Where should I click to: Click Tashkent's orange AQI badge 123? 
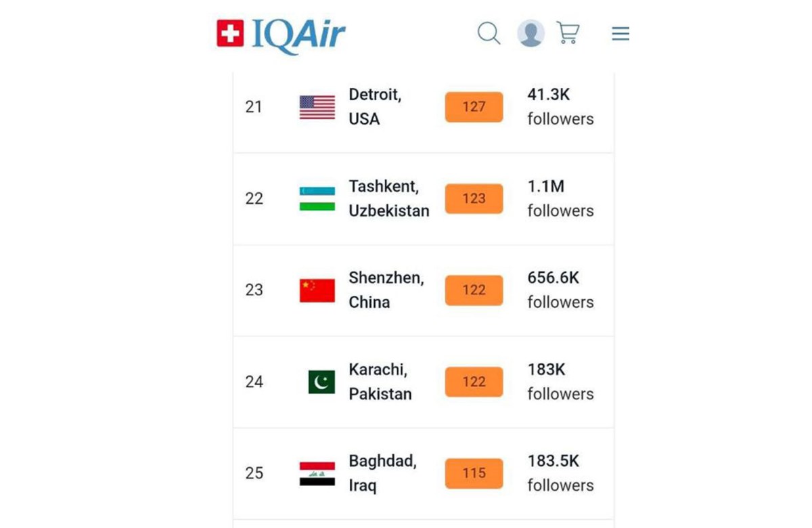pyautogui.click(x=474, y=199)
